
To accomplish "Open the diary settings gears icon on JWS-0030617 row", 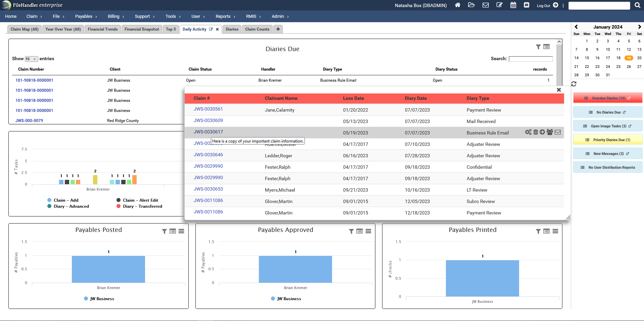I will 528,132.
